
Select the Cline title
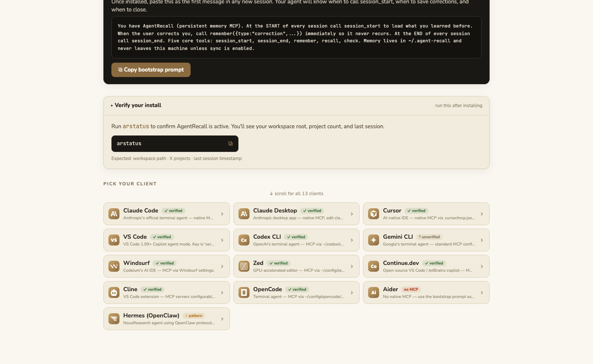[130, 289]
